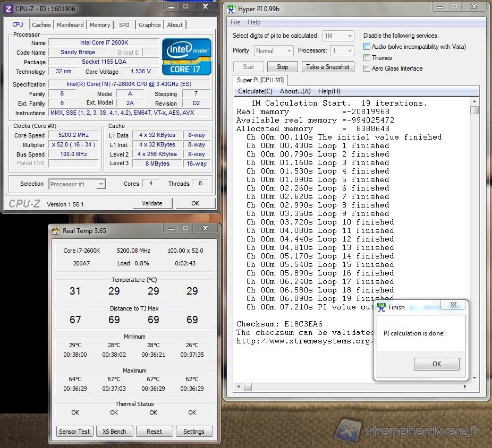The width and height of the screenshot is (492, 448).
Task: Close the Finish dialog with X
Action: 453,306
